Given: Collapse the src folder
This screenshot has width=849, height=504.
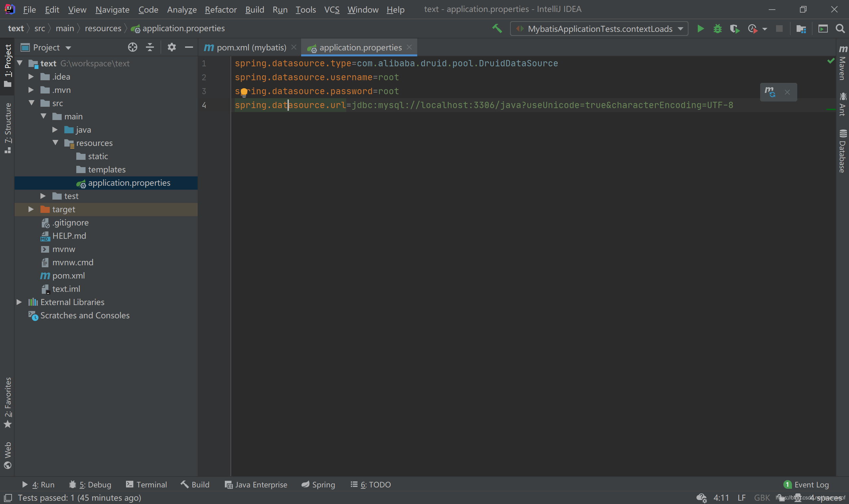Looking at the screenshot, I should 32,103.
